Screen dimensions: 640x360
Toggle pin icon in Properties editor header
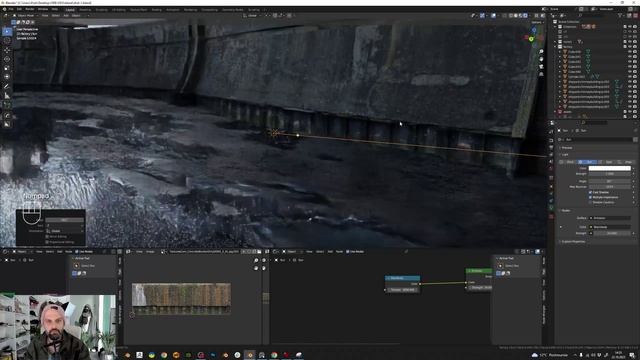tap(636, 130)
